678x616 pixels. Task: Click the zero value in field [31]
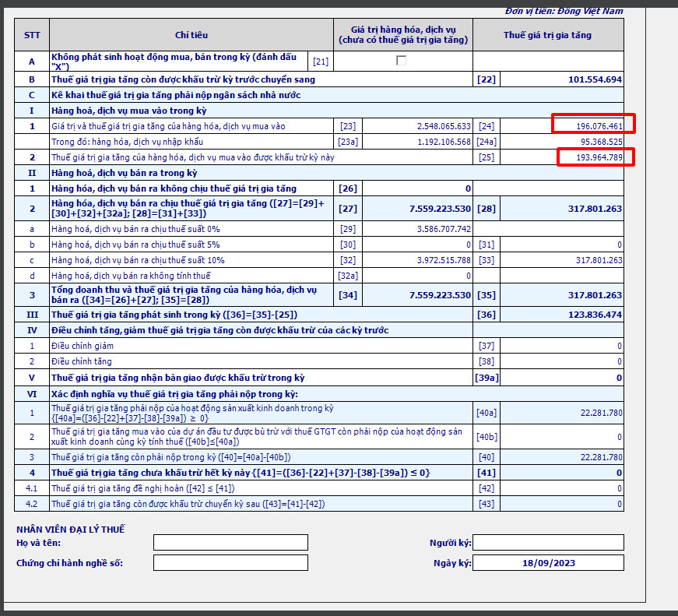click(x=620, y=245)
